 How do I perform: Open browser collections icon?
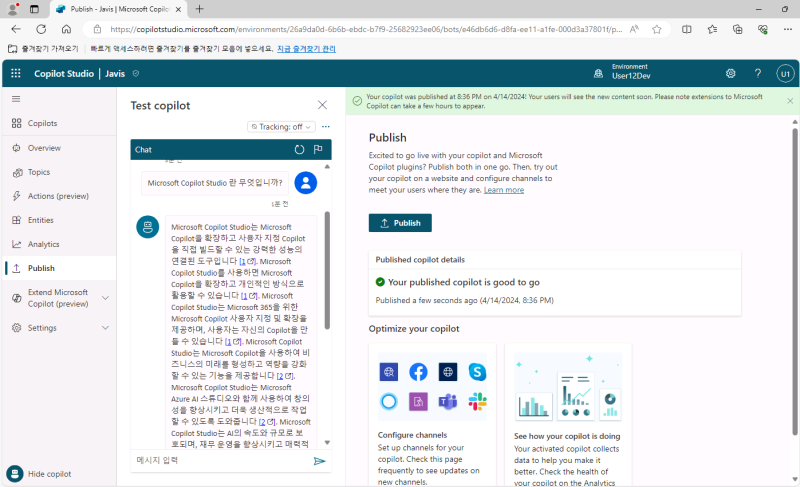(x=737, y=30)
